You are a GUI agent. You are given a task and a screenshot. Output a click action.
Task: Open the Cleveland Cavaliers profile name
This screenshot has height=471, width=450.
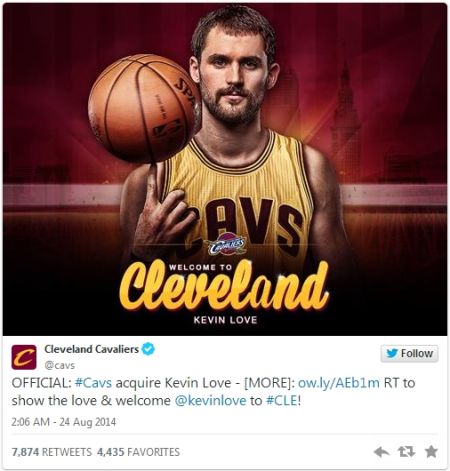(x=92, y=349)
